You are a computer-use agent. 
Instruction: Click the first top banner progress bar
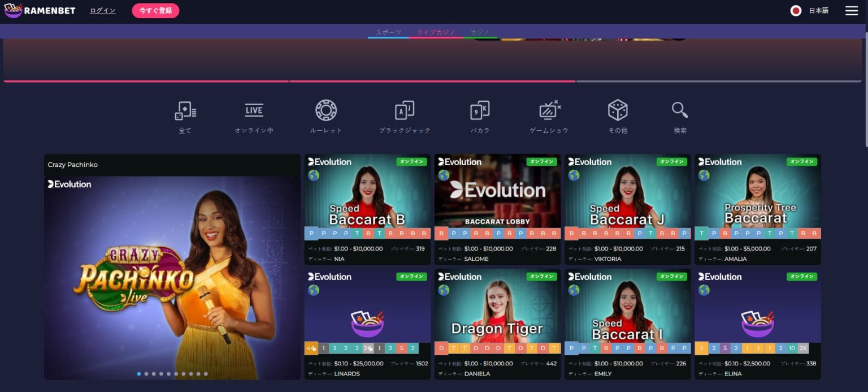[x=146, y=81]
